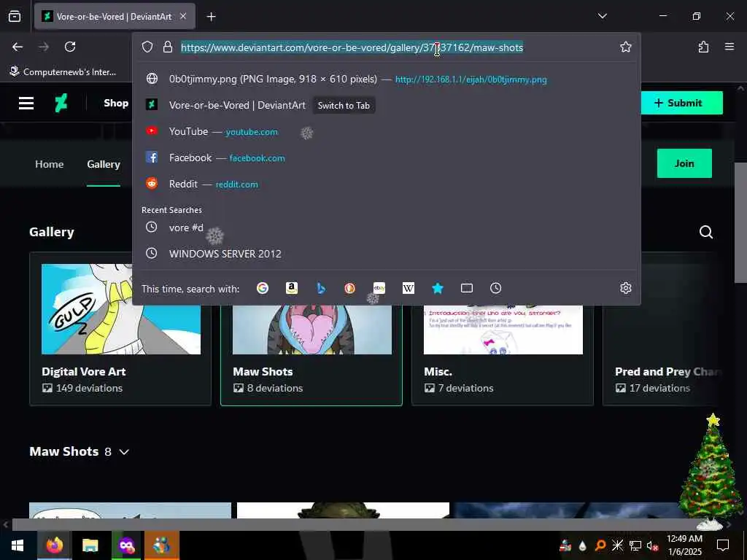747x560 pixels.
Task: Open gallery search magnifier
Action: point(706,232)
